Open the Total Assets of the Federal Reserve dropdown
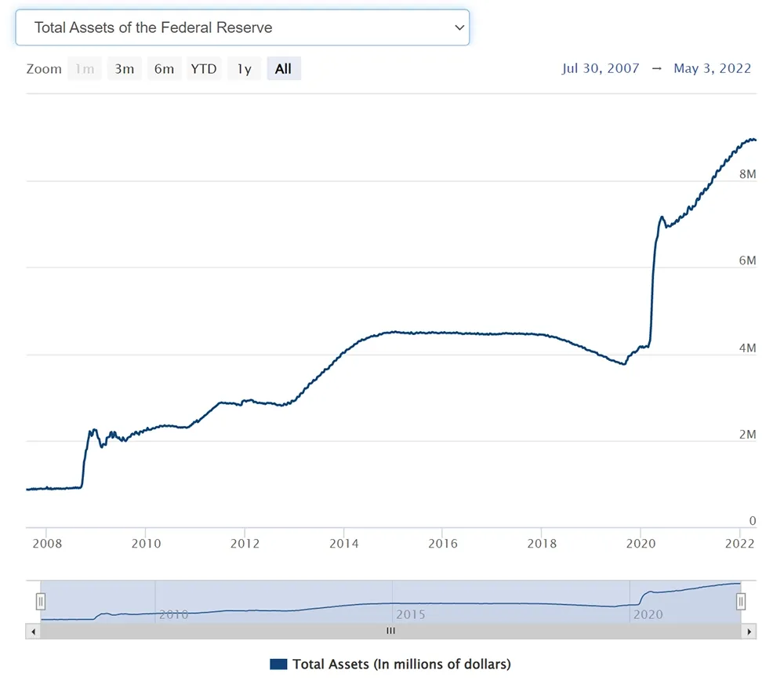This screenshot has height=681, width=784. click(x=242, y=27)
